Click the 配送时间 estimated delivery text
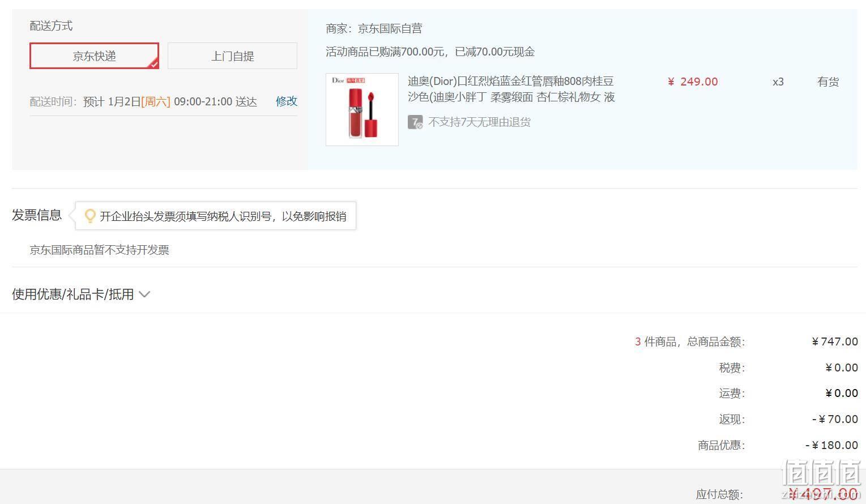The image size is (866, 504). 143,101
